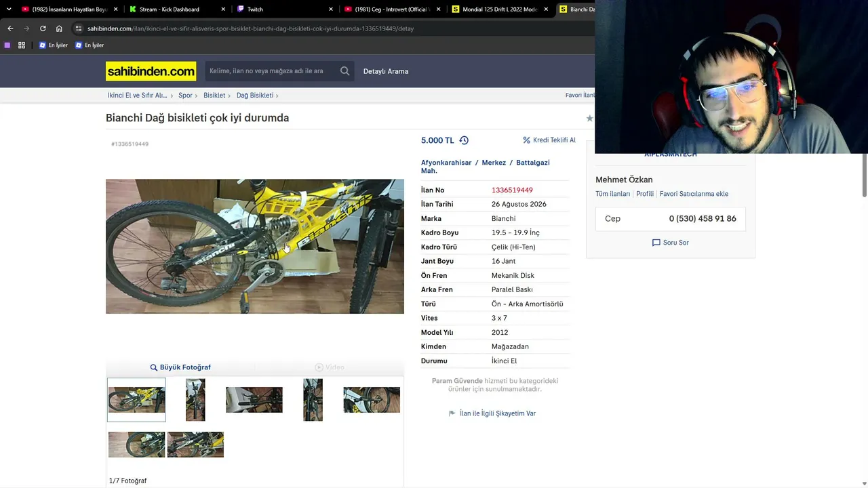This screenshot has height=488, width=868.
Task: Open the Afyonkarahisar location link
Action: 446,163
